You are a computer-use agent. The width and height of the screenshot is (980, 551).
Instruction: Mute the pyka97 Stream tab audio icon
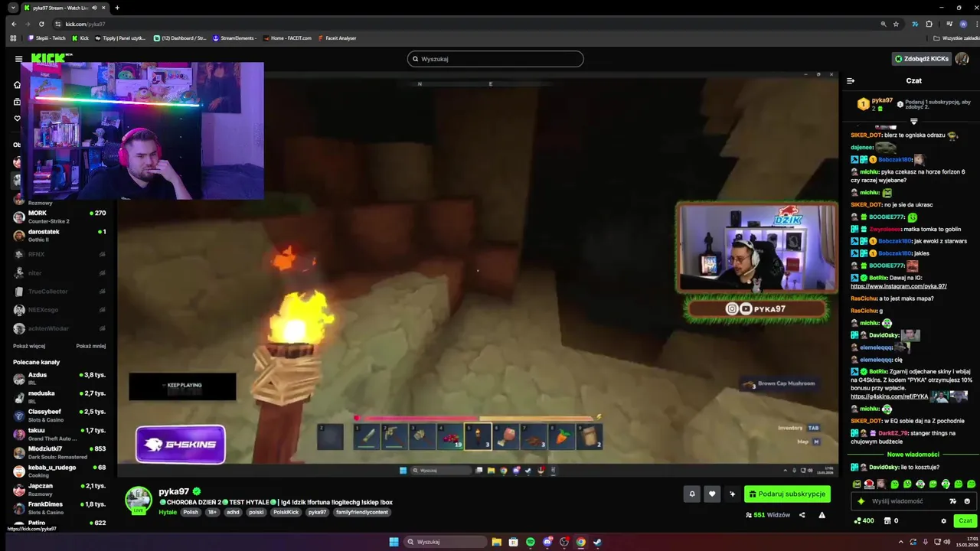94,8
